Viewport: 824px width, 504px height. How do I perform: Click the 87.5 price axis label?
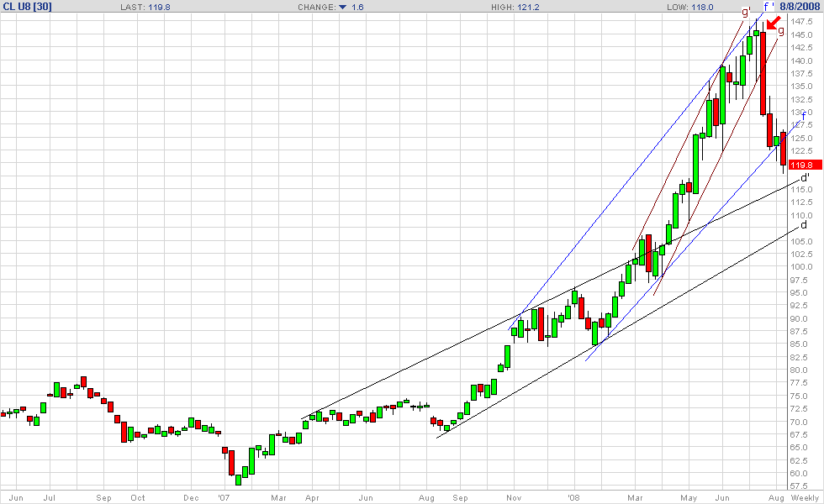[800, 331]
